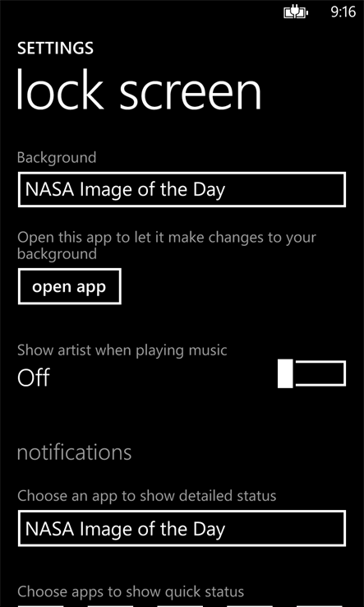Select the fourth quick status app slot
Screen dimensions: 364x607
pos(249,605)
